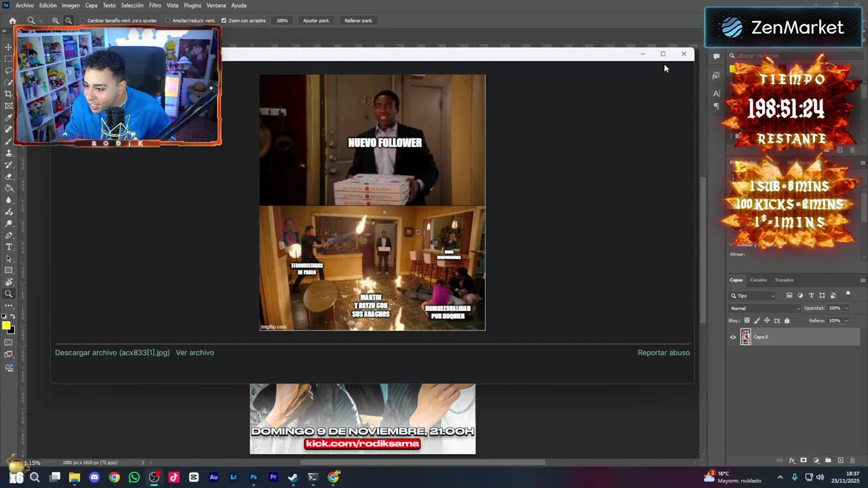This screenshot has height=488, width=868.
Task: Click the Capa 0 layer thumbnail
Action: point(746,337)
